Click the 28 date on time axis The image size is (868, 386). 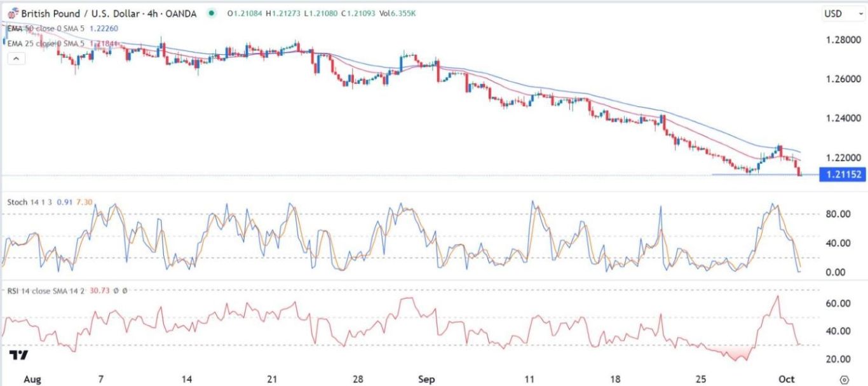(x=358, y=380)
